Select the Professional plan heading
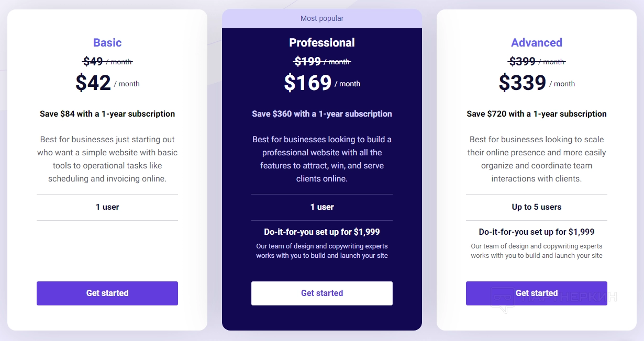 point(322,43)
